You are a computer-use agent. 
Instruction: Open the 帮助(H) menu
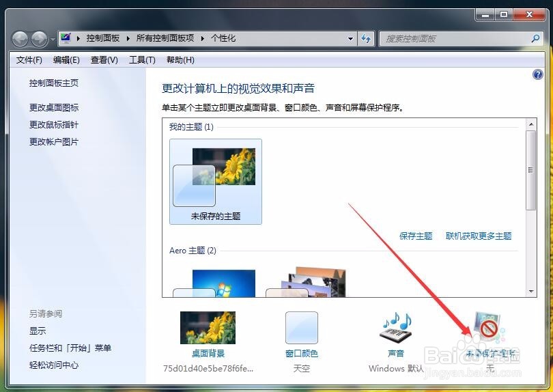pos(180,60)
